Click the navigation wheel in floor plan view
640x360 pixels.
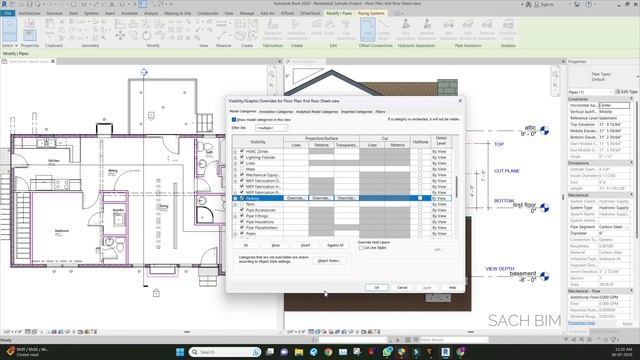272,74
